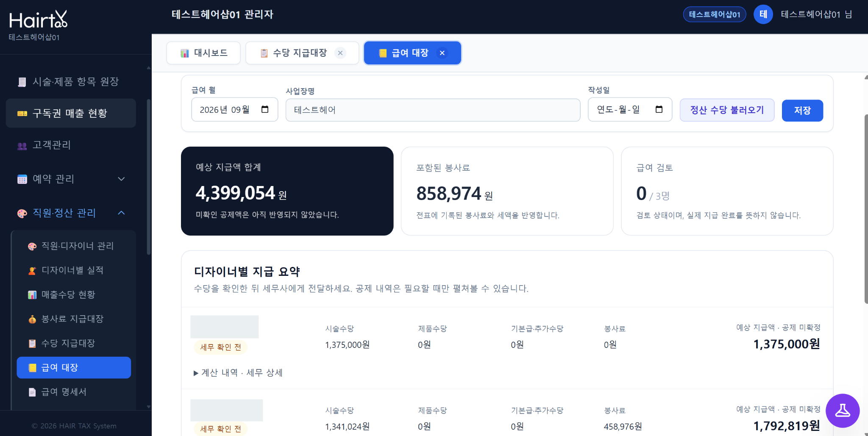Open the 작성일 calendar picker icon
868x436 pixels.
pyautogui.click(x=659, y=109)
